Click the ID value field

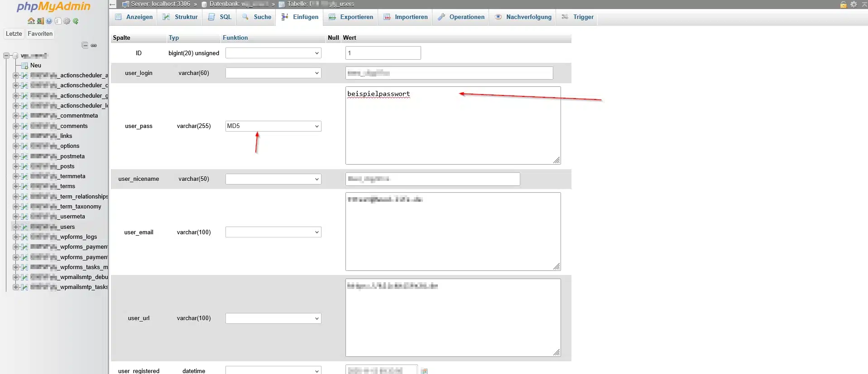[x=383, y=53]
